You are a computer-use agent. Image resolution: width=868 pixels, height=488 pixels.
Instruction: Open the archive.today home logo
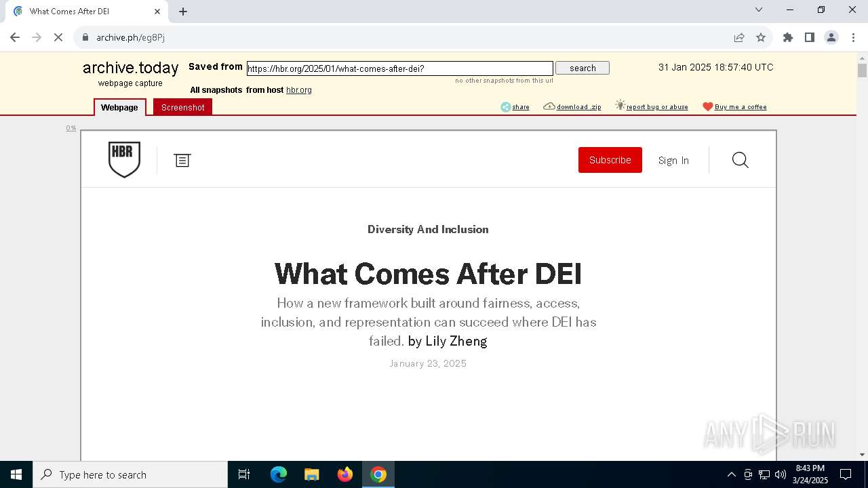(130, 68)
